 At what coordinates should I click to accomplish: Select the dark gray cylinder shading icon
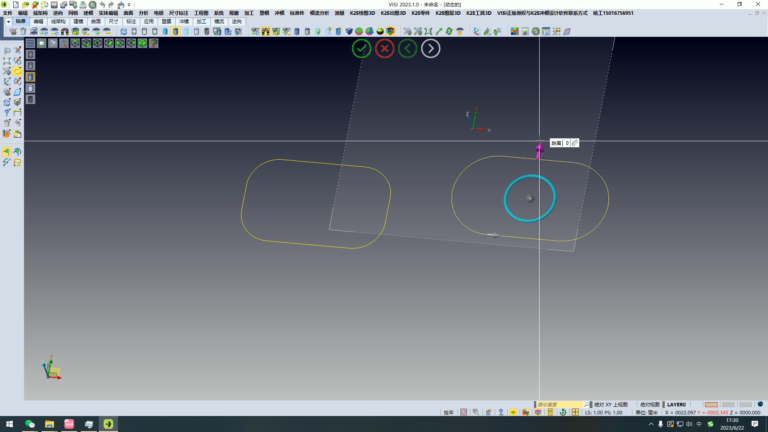[207, 31]
